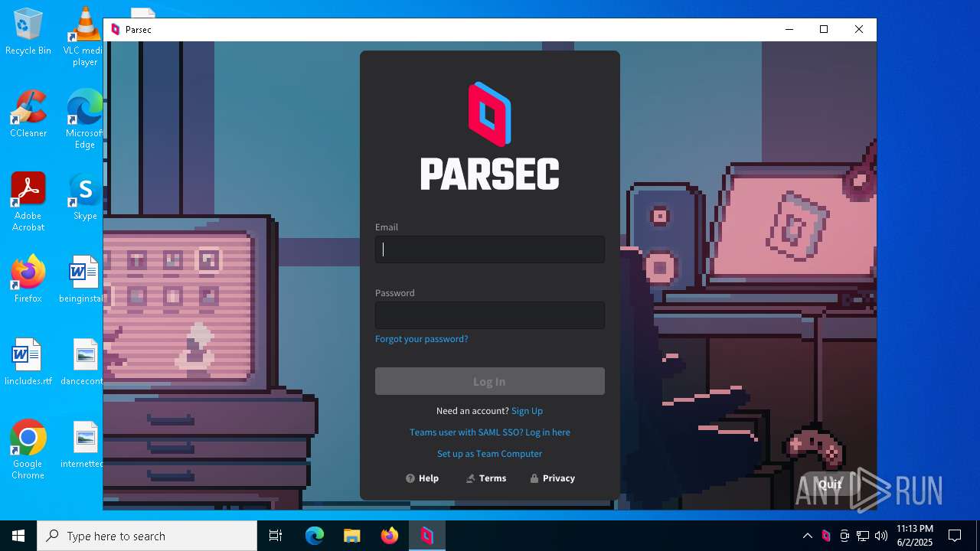Open the Help link

coord(422,478)
